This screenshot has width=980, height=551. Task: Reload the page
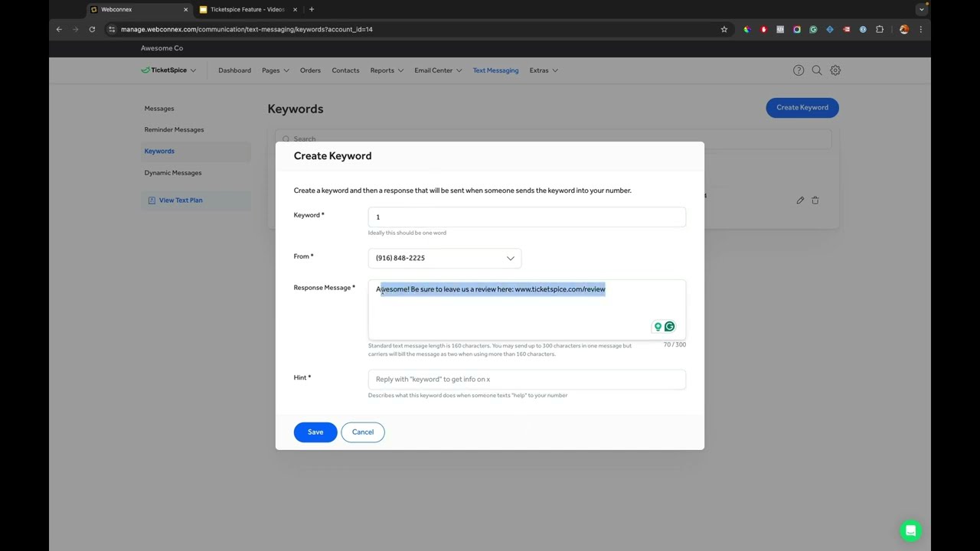[92, 29]
